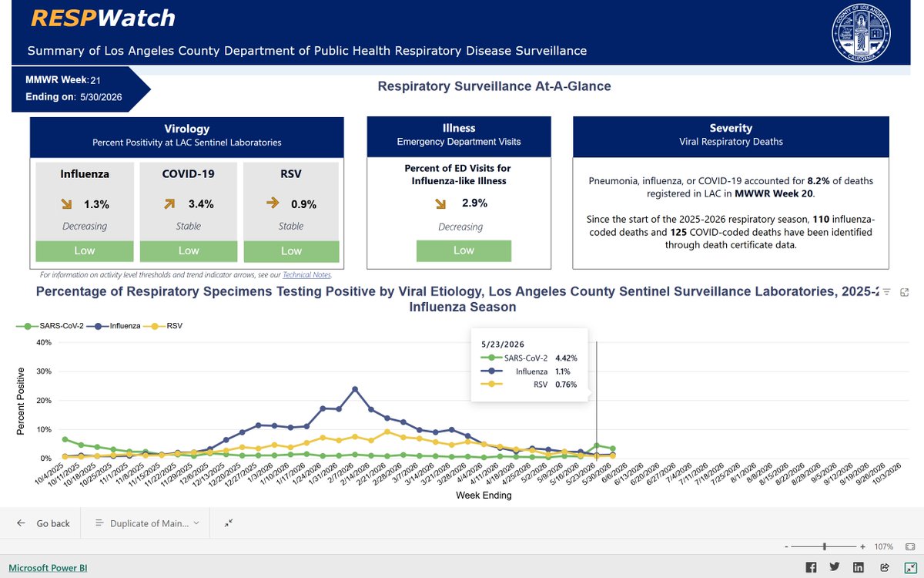The image size is (924, 578).
Task: Click the SARS-CoV-2 legend entry
Action: pos(50,326)
